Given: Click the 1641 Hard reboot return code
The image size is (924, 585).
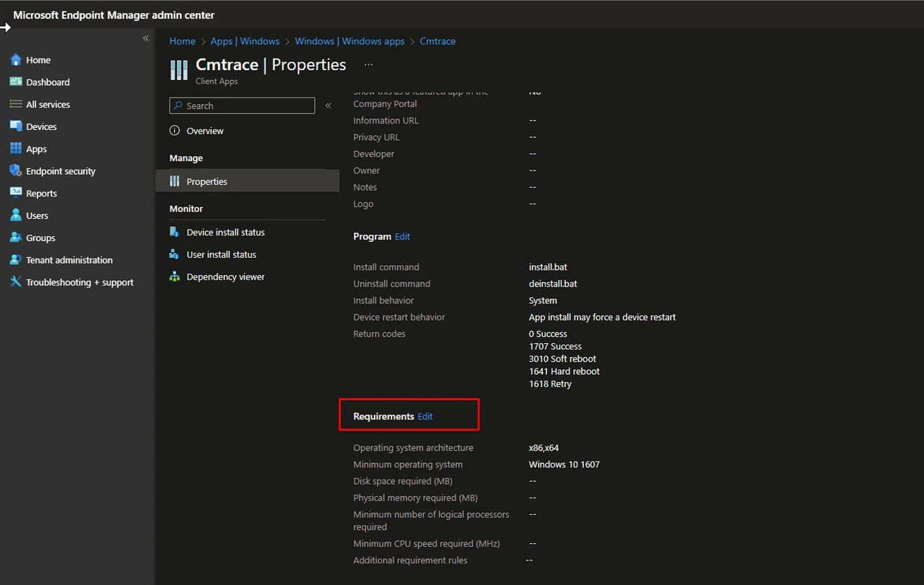Looking at the screenshot, I should coord(565,371).
